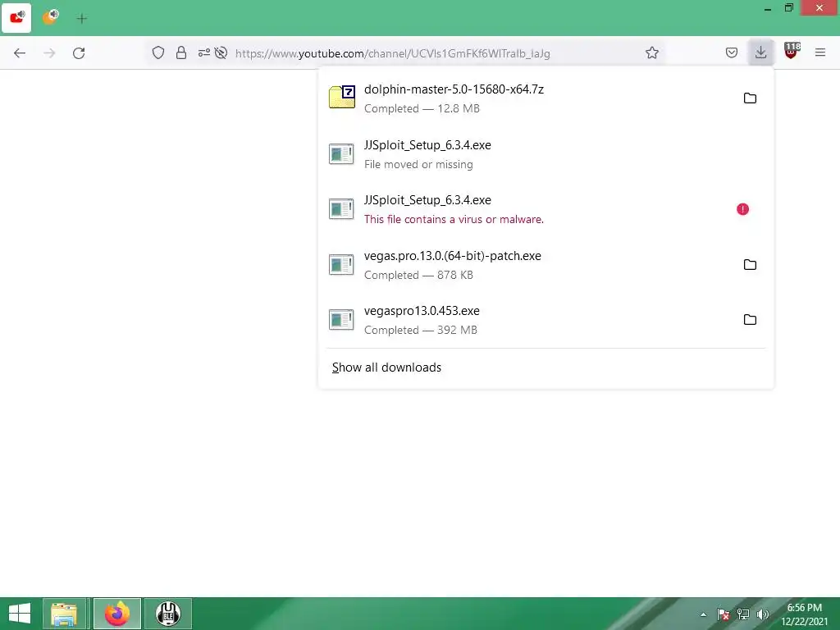
Task: Open the network tray icon
Action: [743, 614]
